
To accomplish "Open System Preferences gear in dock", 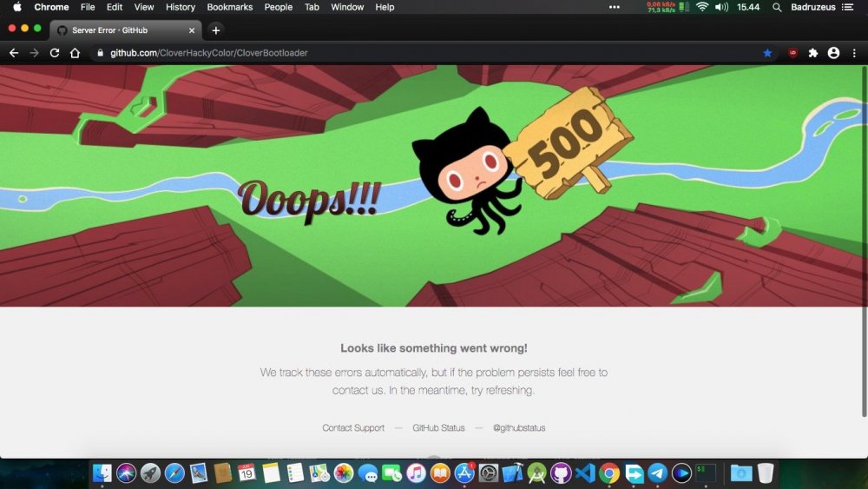I will pyautogui.click(x=488, y=473).
